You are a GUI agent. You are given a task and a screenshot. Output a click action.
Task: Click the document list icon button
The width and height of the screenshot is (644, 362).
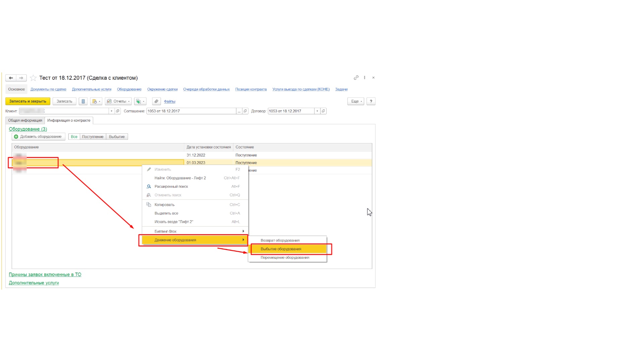pos(83,101)
